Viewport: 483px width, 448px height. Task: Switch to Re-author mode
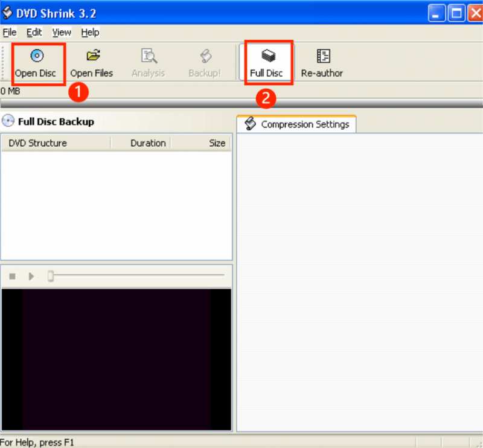click(322, 63)
